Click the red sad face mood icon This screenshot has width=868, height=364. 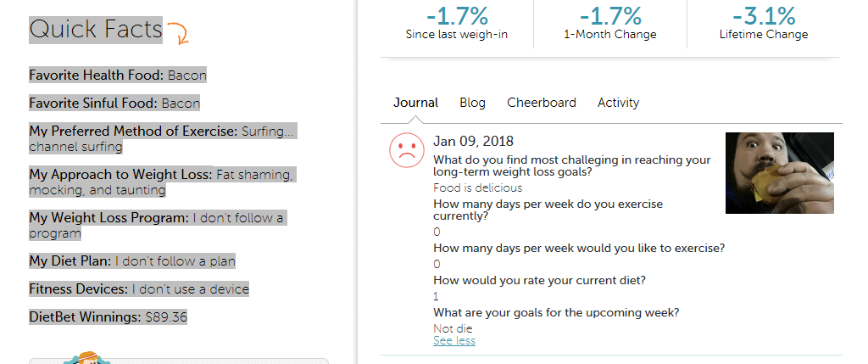pos(406,149)
